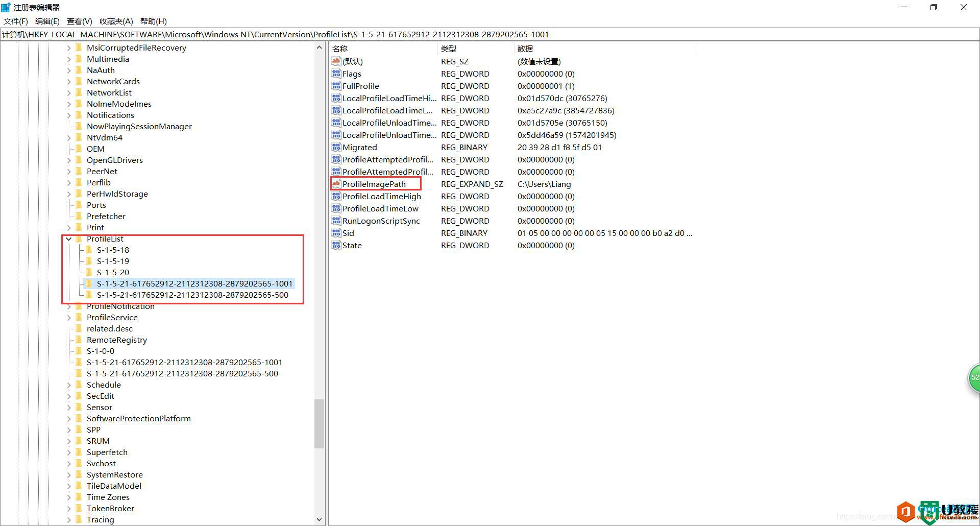Viewport: 980px width, 526px height.
Task: Sort by the 名称 column header
Action: [383, 49]
